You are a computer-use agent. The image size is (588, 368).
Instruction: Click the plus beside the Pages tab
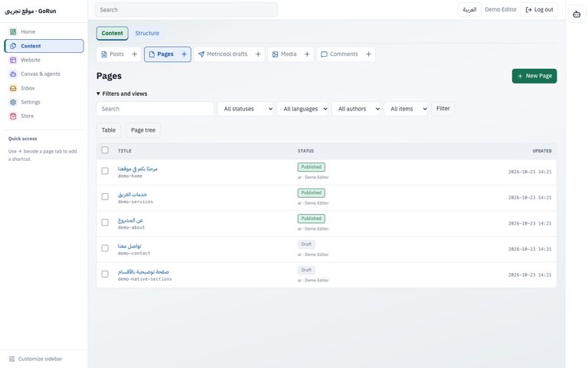tap(184, 54)
